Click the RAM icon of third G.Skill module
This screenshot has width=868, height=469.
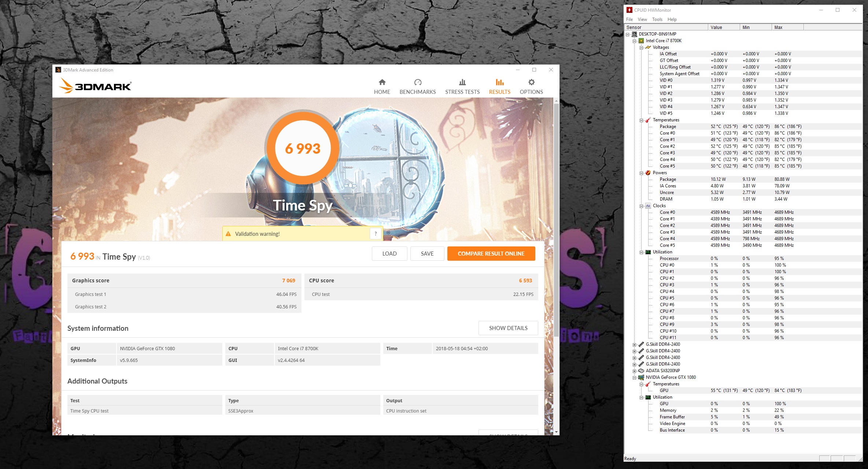tap(641, 358)
